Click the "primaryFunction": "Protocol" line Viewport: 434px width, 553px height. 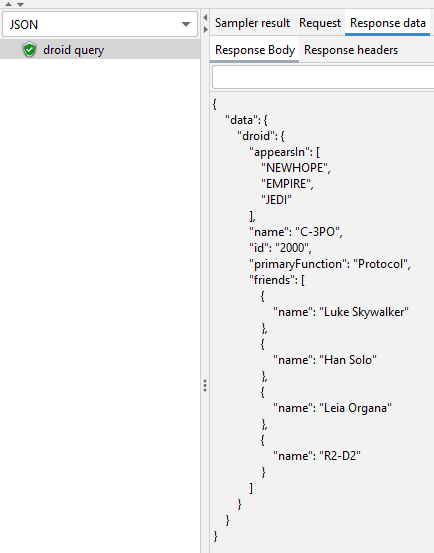(x=330, y=264)
